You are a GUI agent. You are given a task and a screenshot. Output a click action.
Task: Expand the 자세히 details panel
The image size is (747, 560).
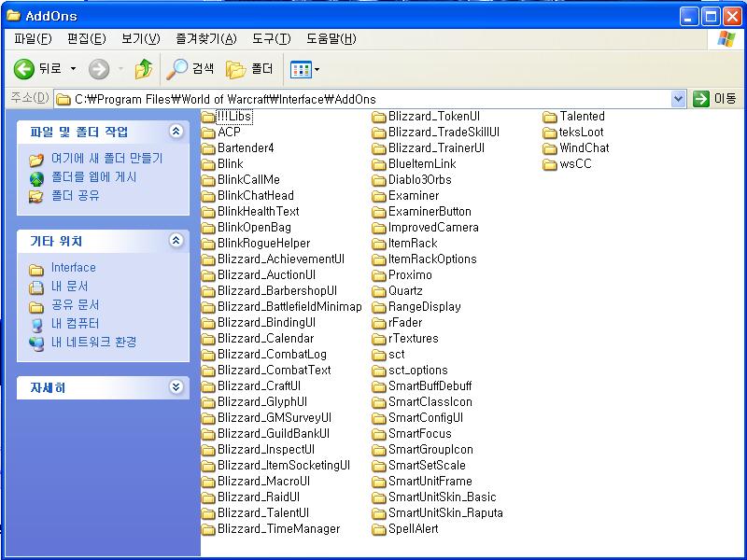pyautogui.click(x=176, y=387)
